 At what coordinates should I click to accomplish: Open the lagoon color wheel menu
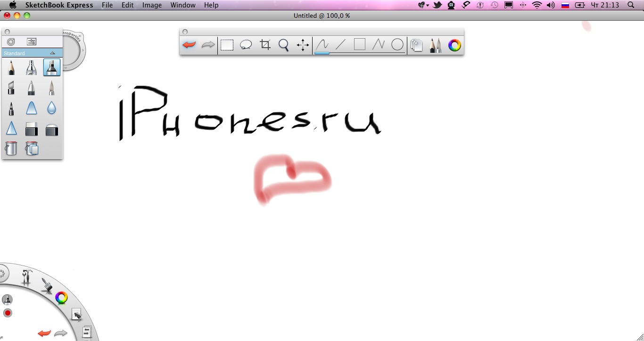61,298
